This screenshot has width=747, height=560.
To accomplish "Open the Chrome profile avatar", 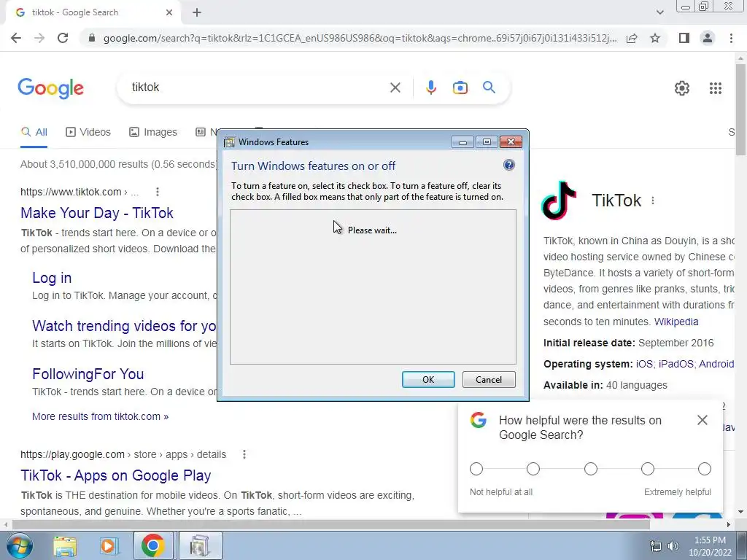I will [x=708, y=38].
